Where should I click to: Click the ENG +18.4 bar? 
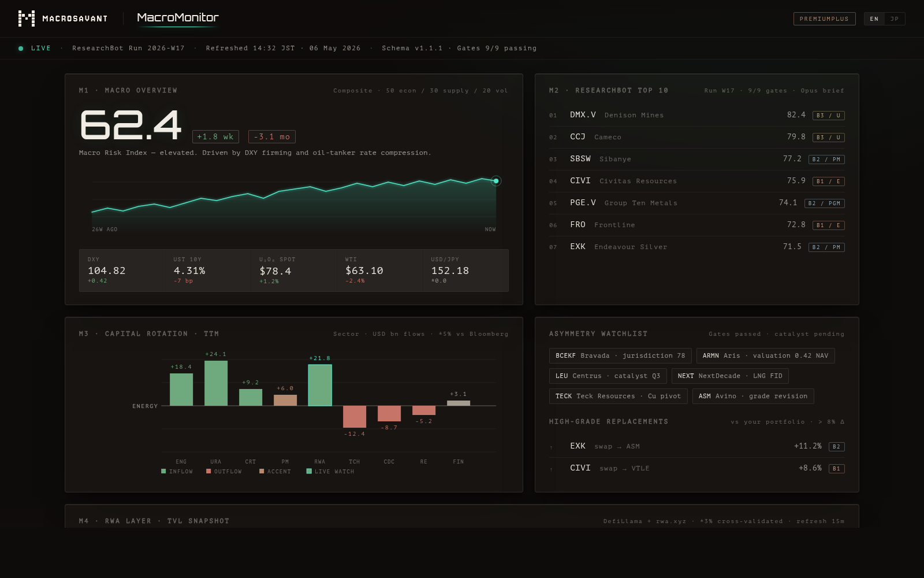click(x=181, y=390)
